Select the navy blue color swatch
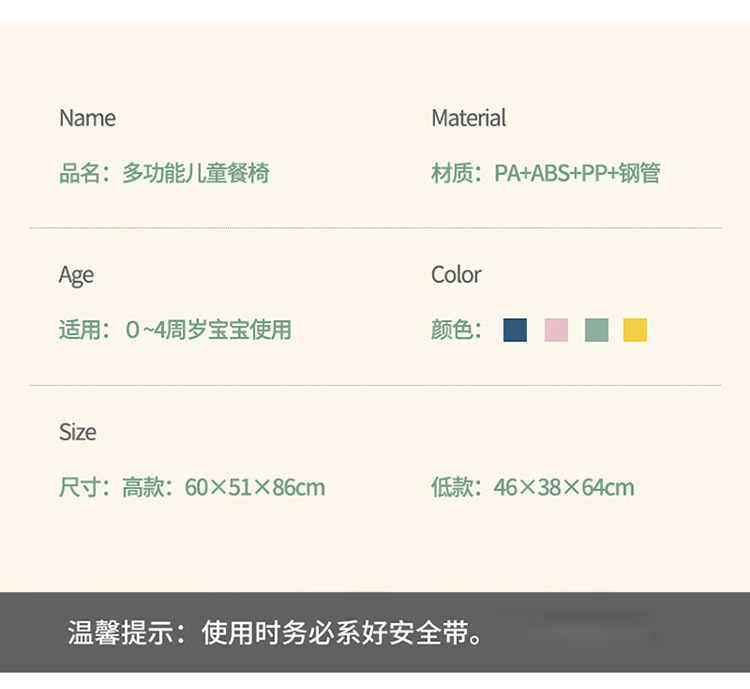The width and height of the screenshot is (750, 689). (x=515, y=330)
